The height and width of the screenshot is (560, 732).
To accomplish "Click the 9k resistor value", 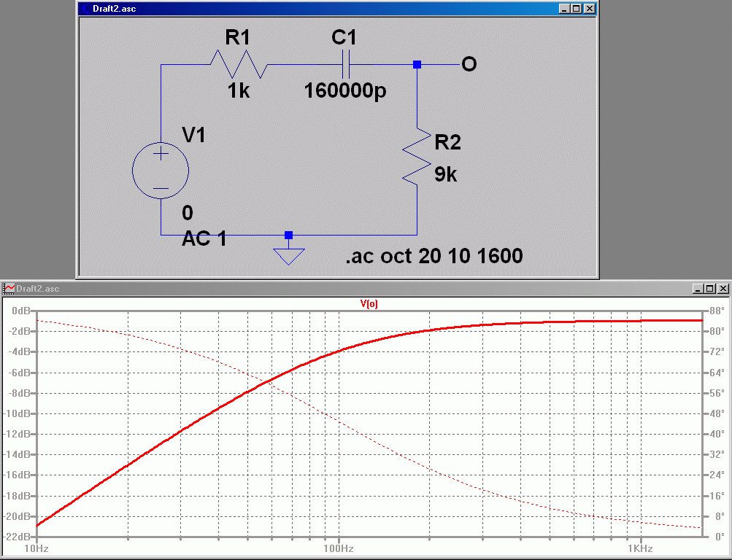I will click(446, 174).
